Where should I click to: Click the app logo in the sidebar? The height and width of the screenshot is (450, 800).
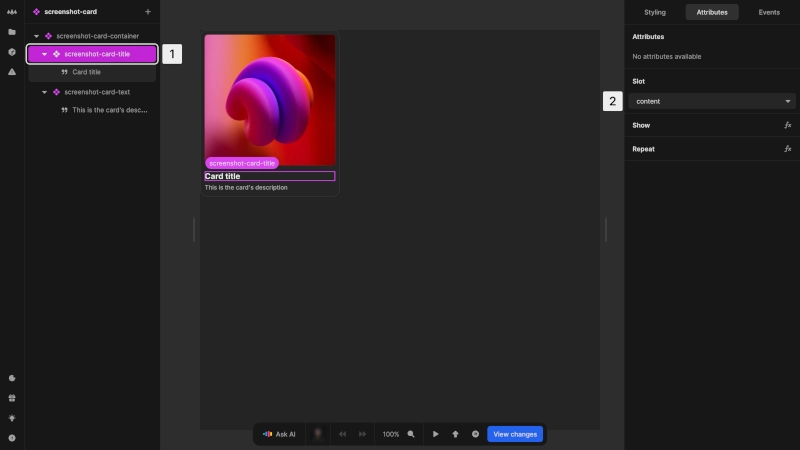tap(12, 12)
